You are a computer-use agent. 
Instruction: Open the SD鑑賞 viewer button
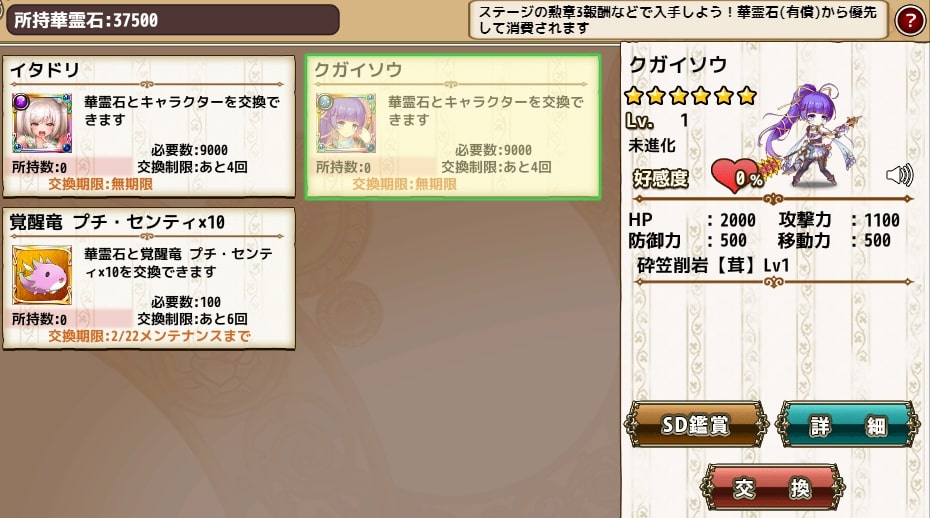point(696,424)
